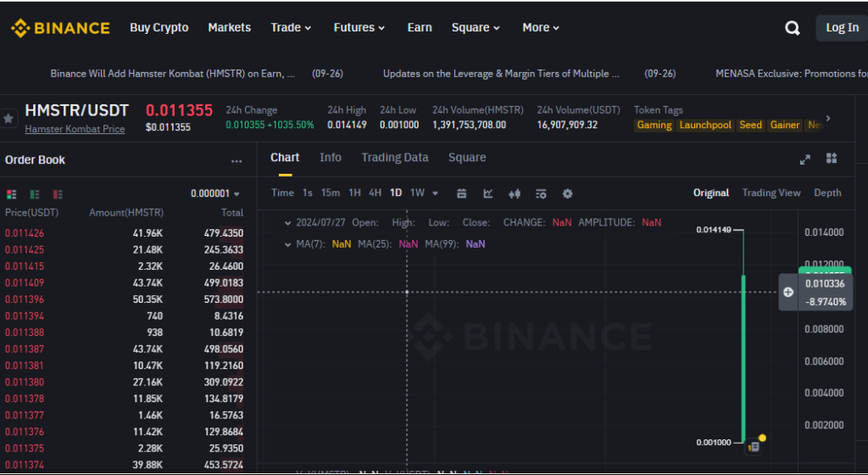Viewport: 868px width, 475px height.
Task: Expand more time interval options
Action: pos(435,193)
